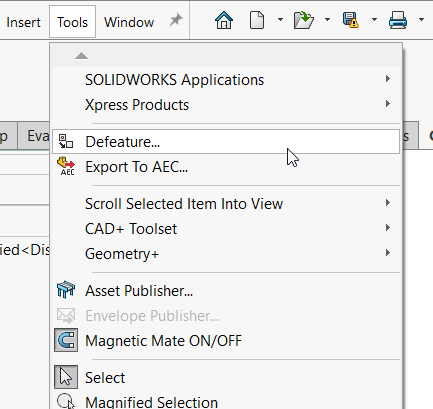Click the Open folder icon
433x409 pixels.
pyautogui.click(x=304, y=20)
